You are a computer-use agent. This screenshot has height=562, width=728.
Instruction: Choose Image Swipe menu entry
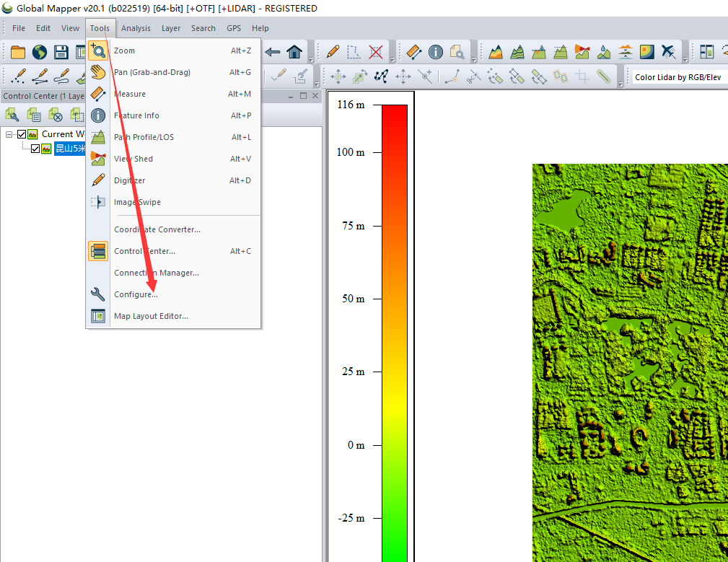point(173,202)
